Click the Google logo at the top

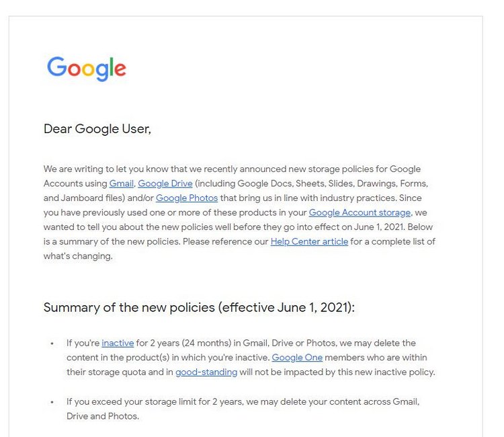tap(87, 69)
